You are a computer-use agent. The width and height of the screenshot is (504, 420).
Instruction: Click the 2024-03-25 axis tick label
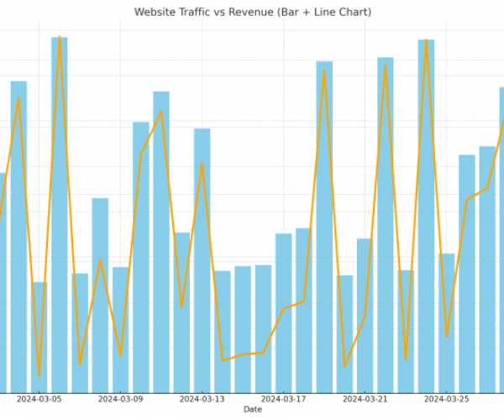[x=447, y=399]
